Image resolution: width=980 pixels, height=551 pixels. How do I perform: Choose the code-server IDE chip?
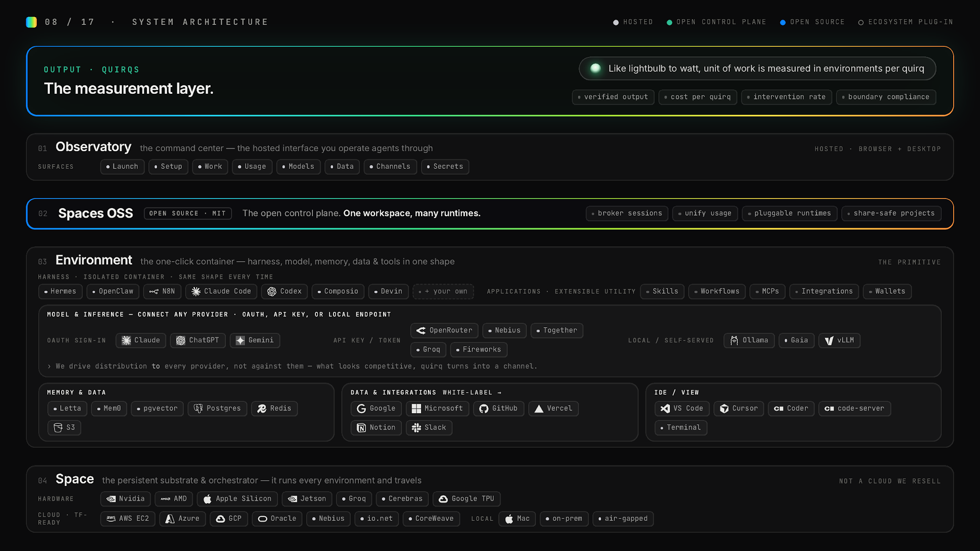855,408
